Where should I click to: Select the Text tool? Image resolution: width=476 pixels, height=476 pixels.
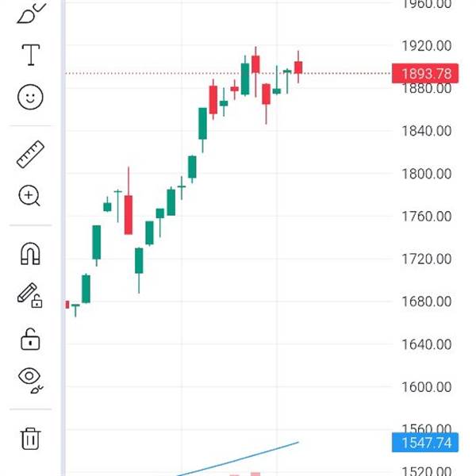coord(31,55)
